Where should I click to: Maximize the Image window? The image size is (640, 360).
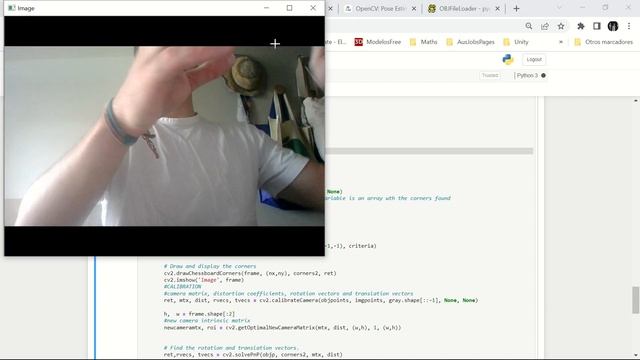(x=289, y=8)
